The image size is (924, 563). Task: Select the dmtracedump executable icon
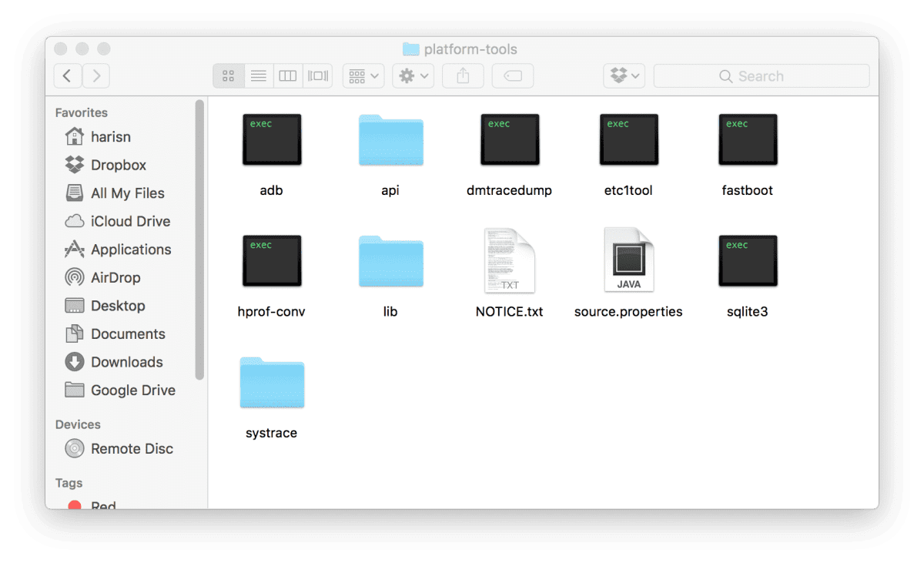510,139
